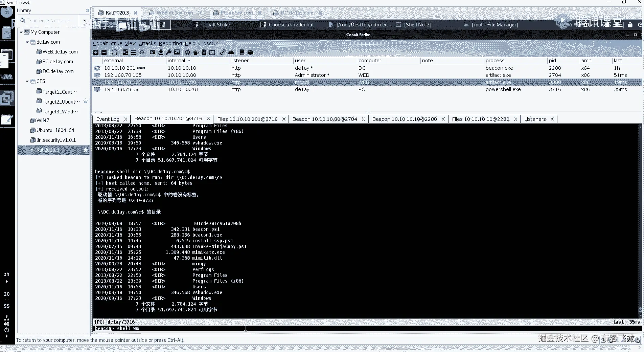This screenshot has height=352, width=644.
Task: Switch to the pivot graph view icon
Action: 125,52
